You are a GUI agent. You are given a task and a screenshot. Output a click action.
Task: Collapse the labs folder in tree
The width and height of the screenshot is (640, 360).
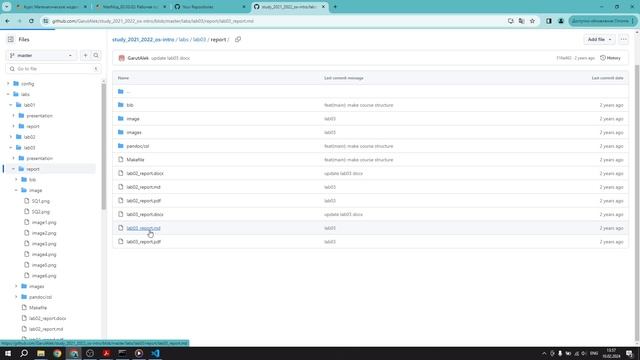tap(8, 94)
